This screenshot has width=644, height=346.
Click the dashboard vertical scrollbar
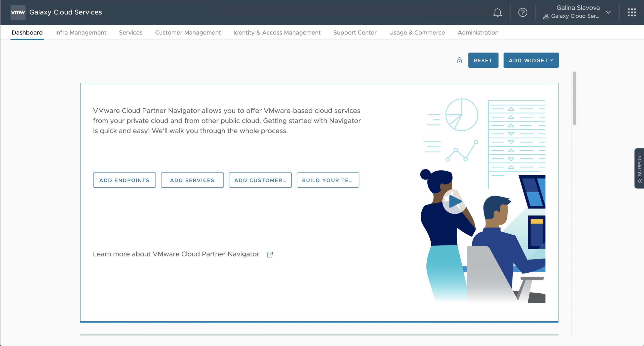click(x=574, y=99)
